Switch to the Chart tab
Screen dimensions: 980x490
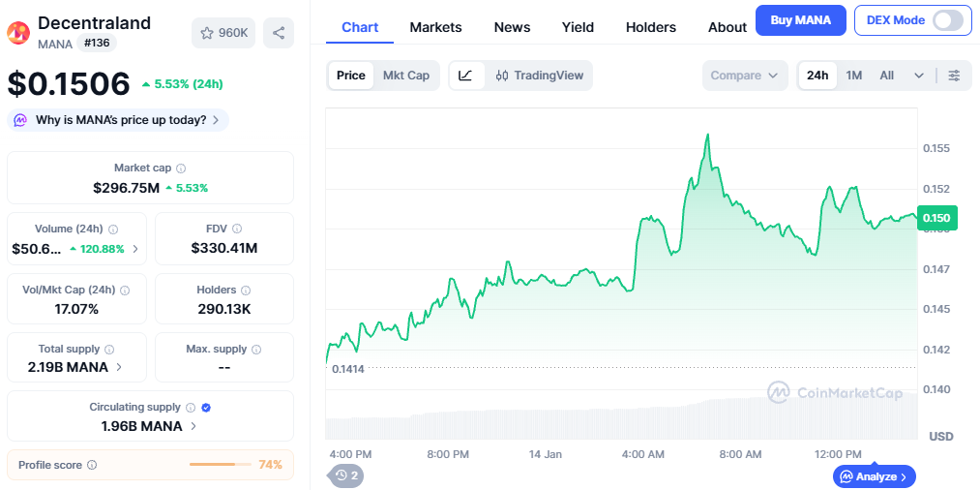coord(360,27)
